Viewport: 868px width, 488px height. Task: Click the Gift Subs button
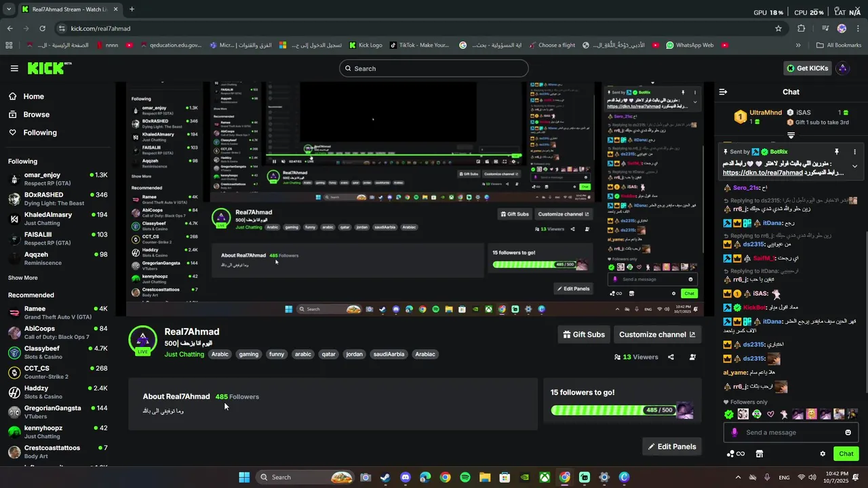(584, 334)
